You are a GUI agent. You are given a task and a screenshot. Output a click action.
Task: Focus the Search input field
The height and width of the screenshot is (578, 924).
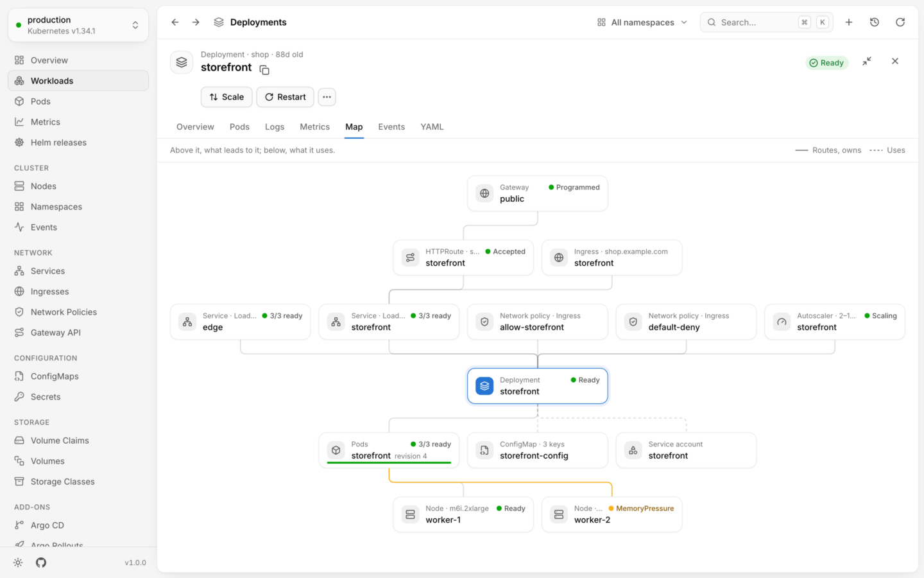(x=767, y=22)
